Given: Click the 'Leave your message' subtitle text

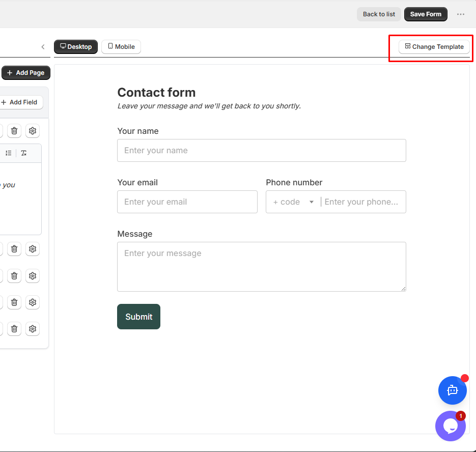Looking at the screenshot, I should (209, 106).
